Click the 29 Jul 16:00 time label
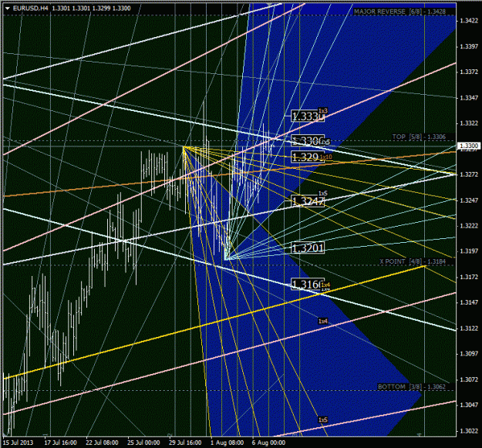 pyautogui.click(x=185, y=443)
